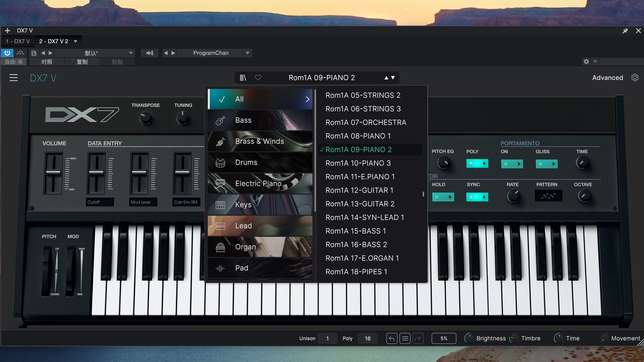The width and height of the screenshot is (644, 362).
Task: Choose the Organ category
Action: [x=260, y=247]
